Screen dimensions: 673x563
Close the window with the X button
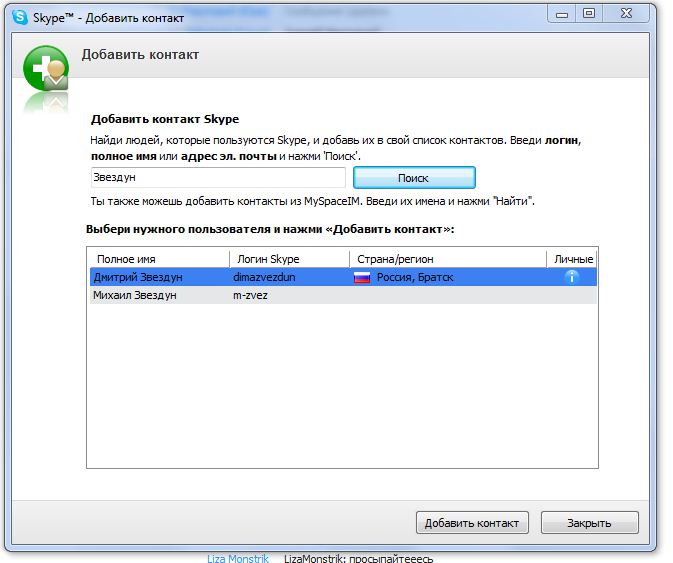click(x=626, y=14)
